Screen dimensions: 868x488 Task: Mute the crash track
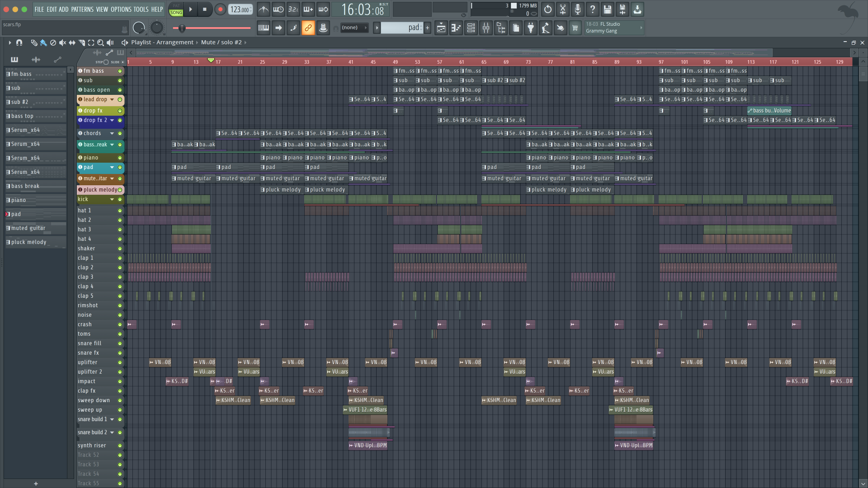120,324
